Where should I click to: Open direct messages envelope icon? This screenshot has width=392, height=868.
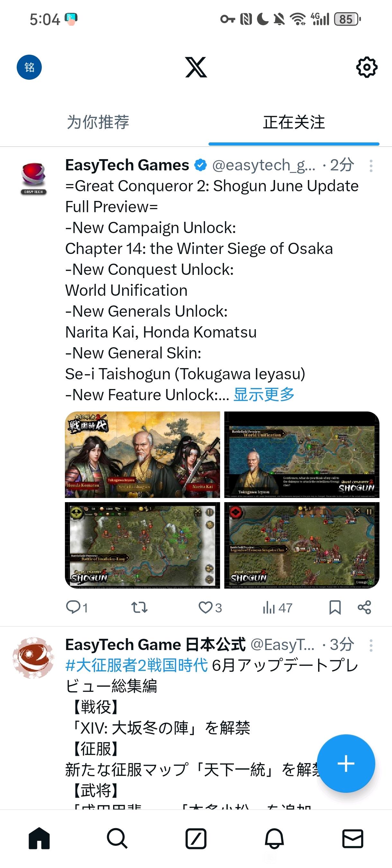coord(352,838)
